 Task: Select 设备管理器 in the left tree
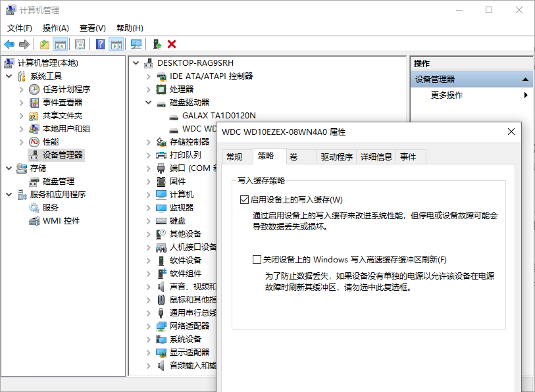(63, 155)
